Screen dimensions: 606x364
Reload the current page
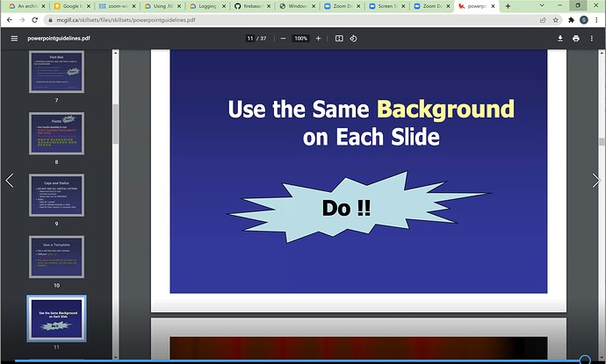(x=35, y=19)
